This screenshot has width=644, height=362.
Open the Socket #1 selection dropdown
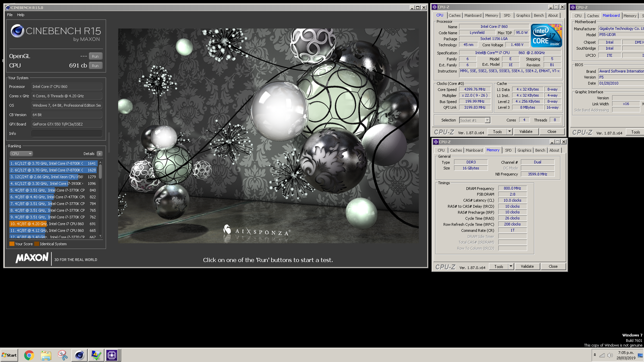475,120
